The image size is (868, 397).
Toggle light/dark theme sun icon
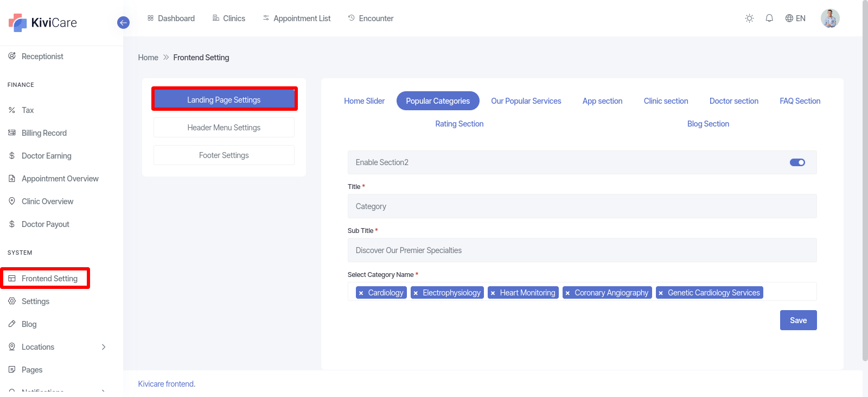(x=749, y=18)
